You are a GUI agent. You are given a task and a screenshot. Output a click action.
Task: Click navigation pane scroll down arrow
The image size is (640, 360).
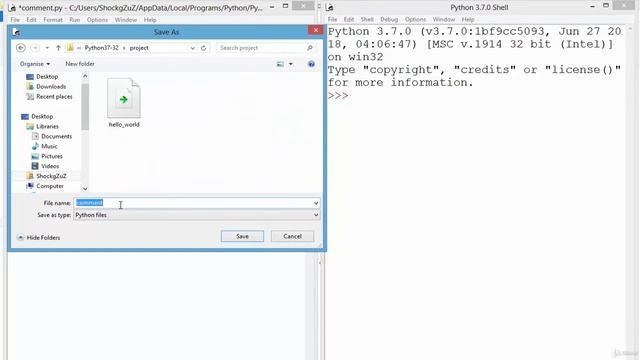coord(85,189)
